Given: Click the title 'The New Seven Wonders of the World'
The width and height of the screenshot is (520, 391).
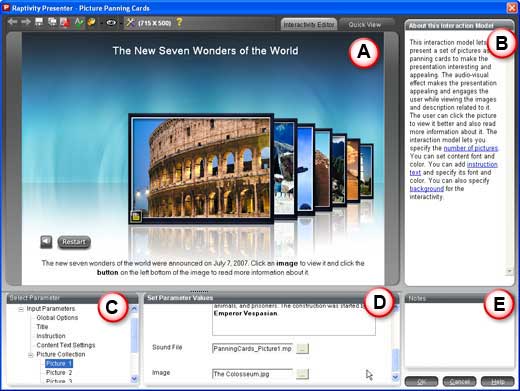Looking at the screenshot, I should [205, 51].
